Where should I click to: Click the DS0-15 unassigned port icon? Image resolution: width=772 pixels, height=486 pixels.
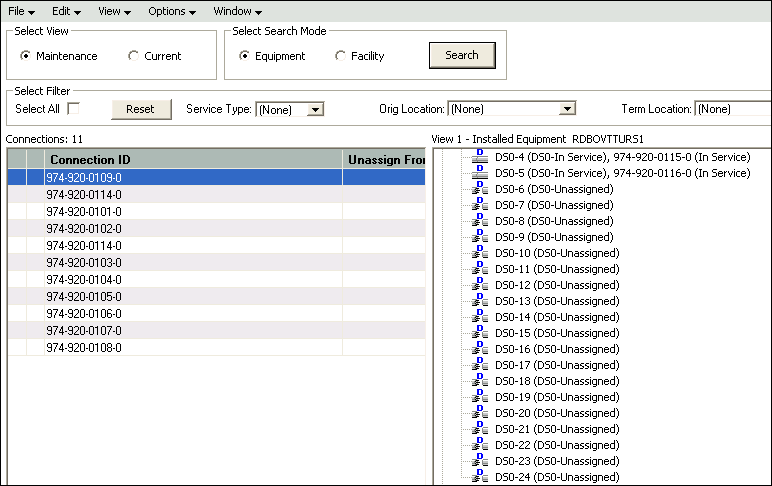(x=480, y=333)
